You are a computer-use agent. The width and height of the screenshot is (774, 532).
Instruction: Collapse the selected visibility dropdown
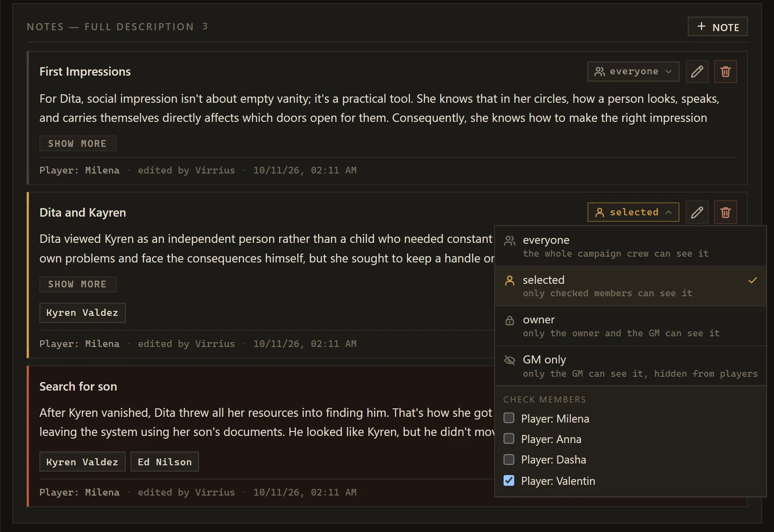tap(633, 212)
